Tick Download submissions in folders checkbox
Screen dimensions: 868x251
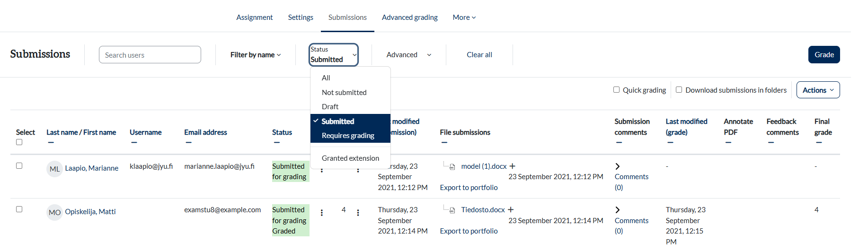tap(679, 90)
